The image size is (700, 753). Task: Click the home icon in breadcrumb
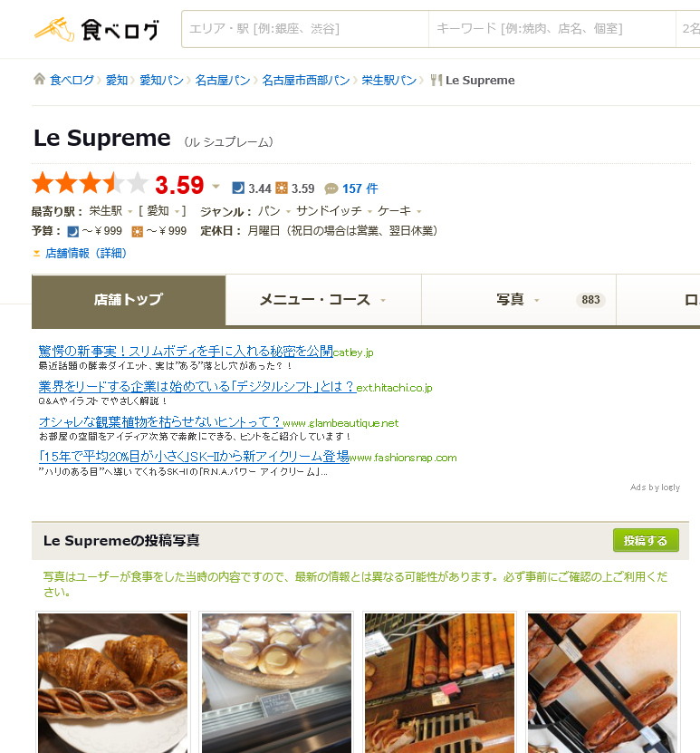point(39,79)
